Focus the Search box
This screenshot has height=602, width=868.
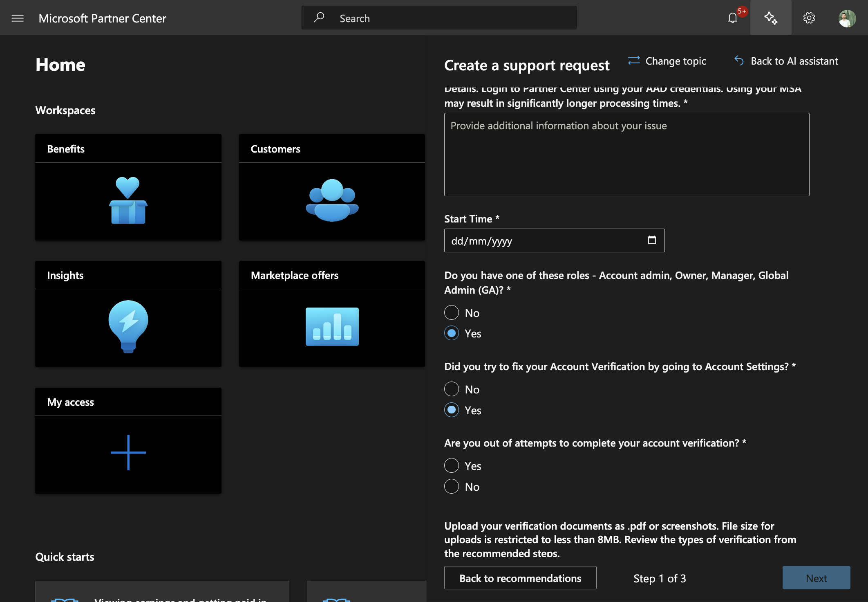[x=439, y=18]
